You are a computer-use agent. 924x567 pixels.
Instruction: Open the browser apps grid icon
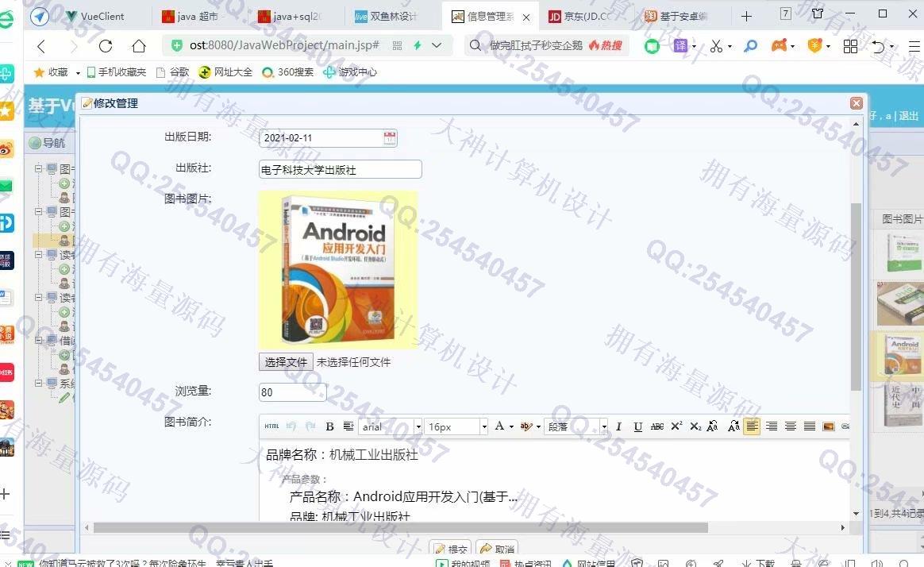pos(850,46)
